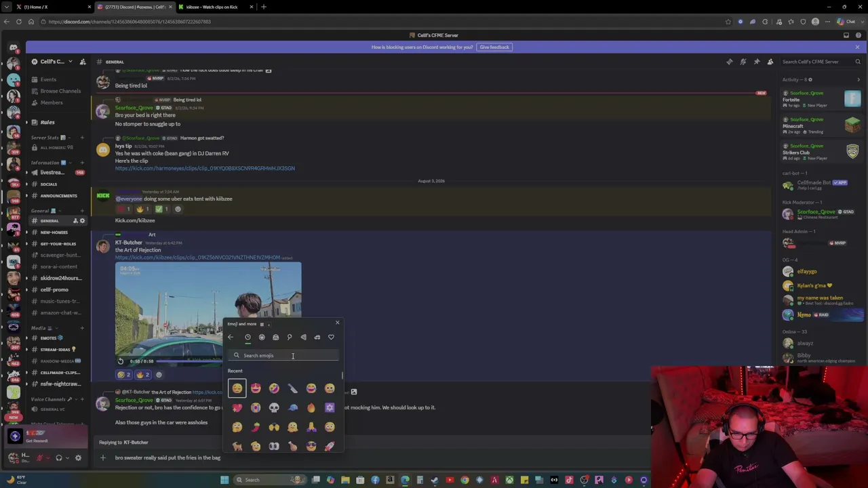Screen dimensions: 868x488
Task: Open the Kick.com/kiibzee link
Action: [135, 220]
